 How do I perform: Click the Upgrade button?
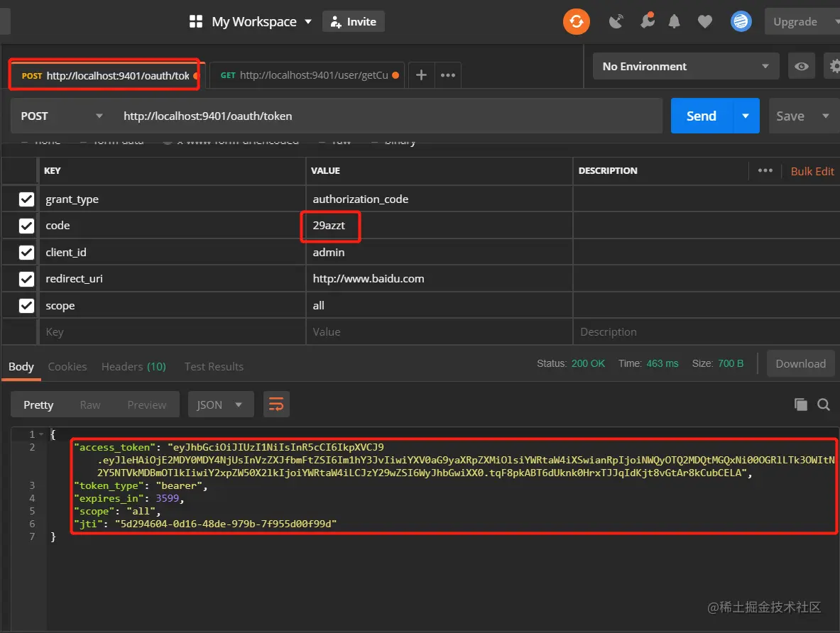797,21
